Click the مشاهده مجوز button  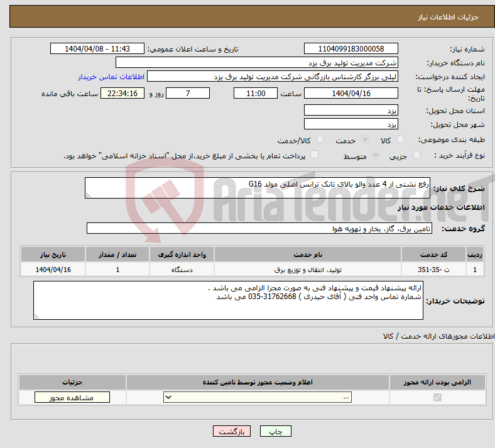(72, 397)
